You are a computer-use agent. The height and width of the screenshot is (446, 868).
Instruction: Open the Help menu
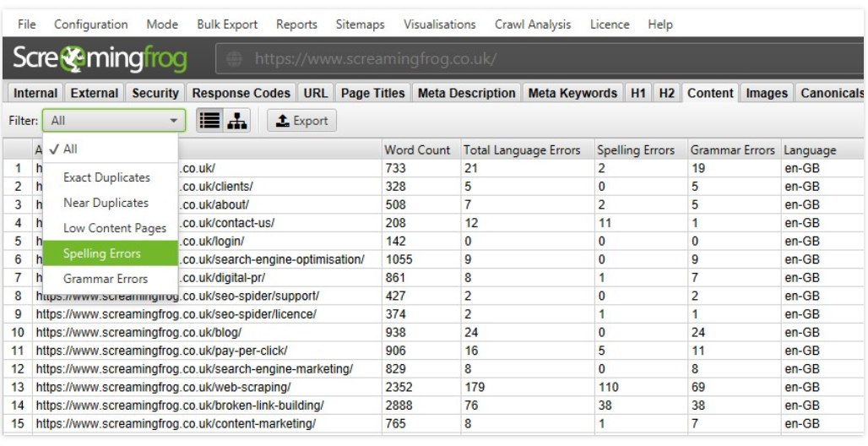point(659,24)
